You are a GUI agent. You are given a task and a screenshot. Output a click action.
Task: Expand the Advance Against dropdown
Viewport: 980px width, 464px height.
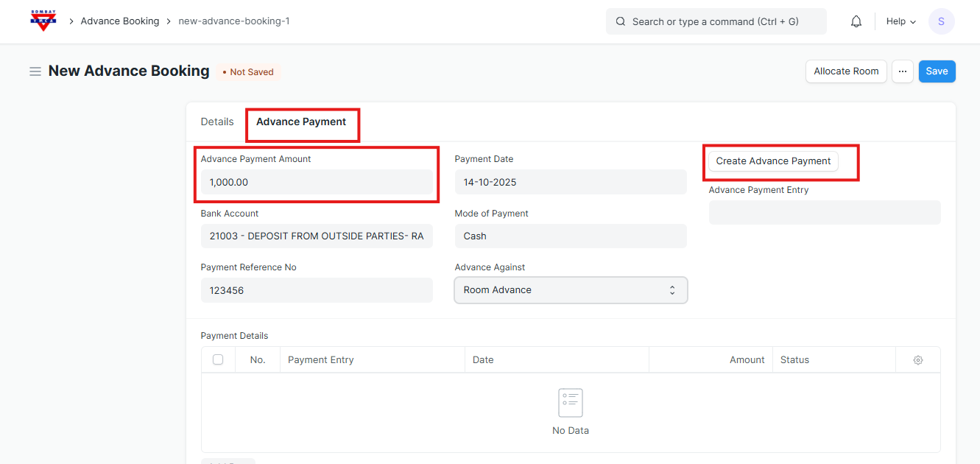[571, 290]
